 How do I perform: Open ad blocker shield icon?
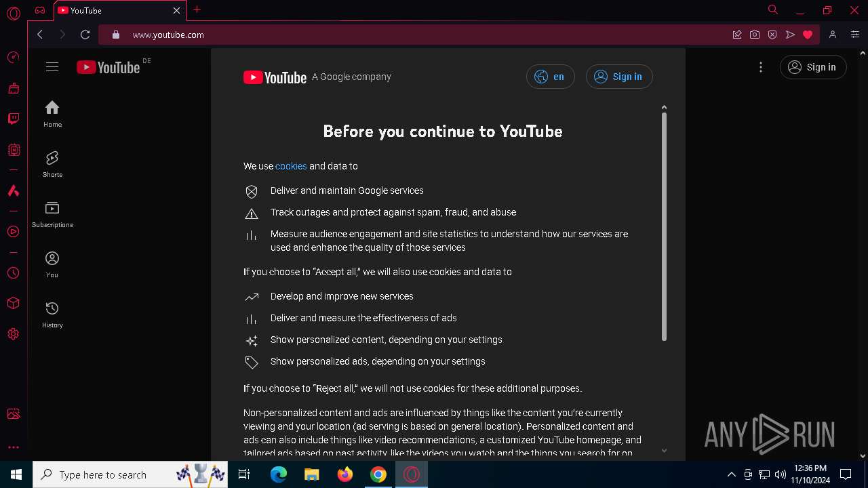(x=772, y=35)
